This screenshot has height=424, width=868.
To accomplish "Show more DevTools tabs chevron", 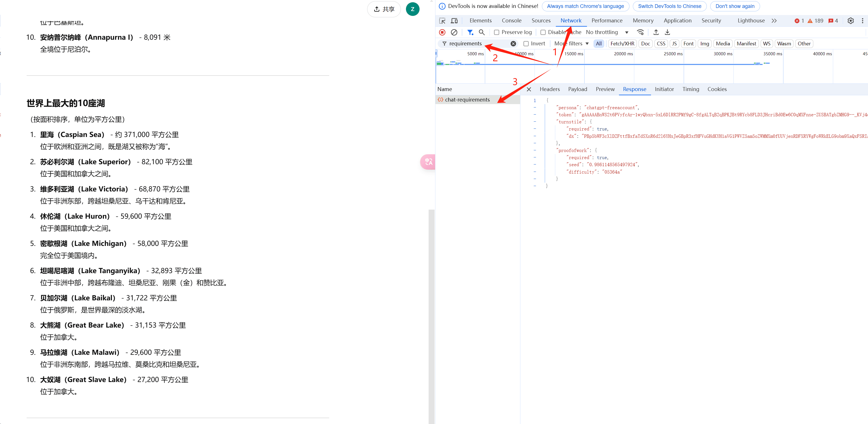I will 774,21.
